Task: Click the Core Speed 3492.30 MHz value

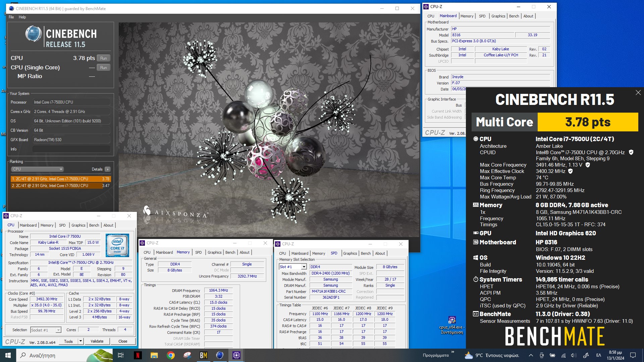Action: (47, 299)
